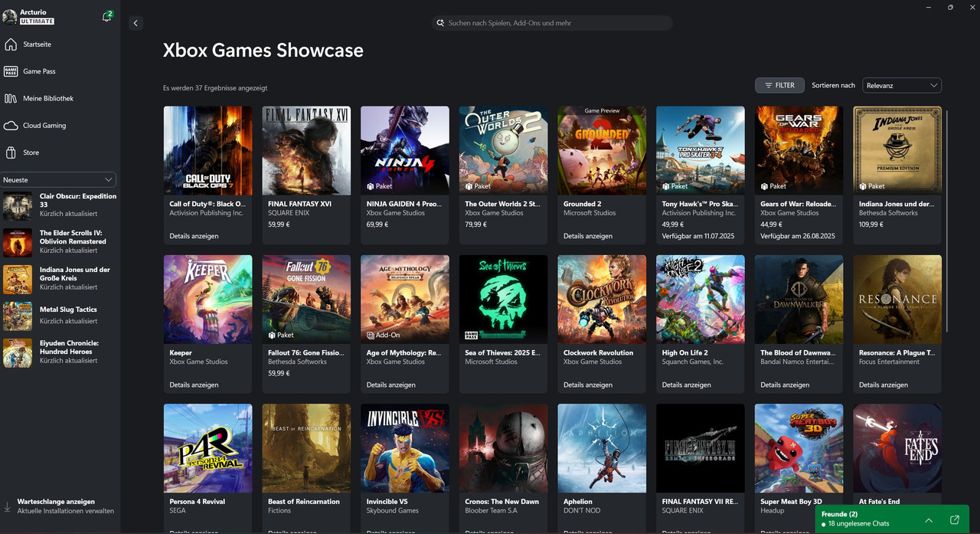980x534 pixels.
Task: Open the notifications bell
Action: pos(106,17)
